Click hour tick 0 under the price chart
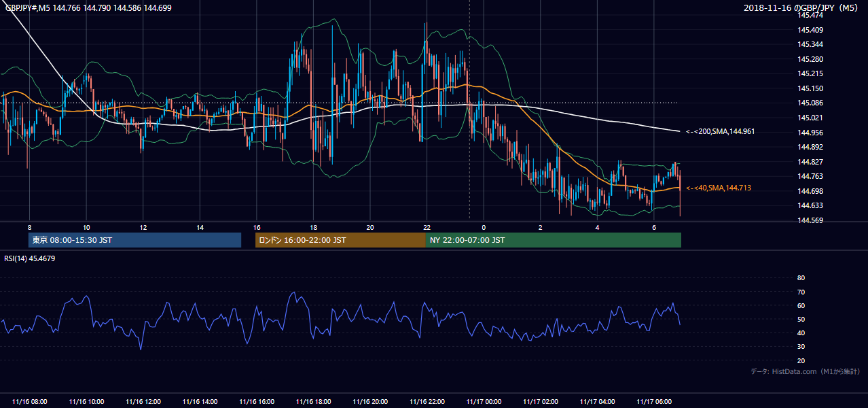The height and width of the screenshot is (408, 868). click(484, 227)
